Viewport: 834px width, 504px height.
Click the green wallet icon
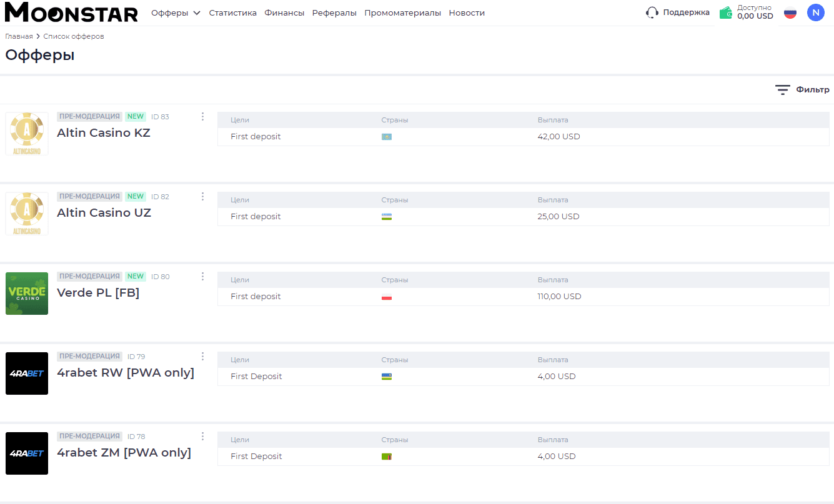point(726,12)
